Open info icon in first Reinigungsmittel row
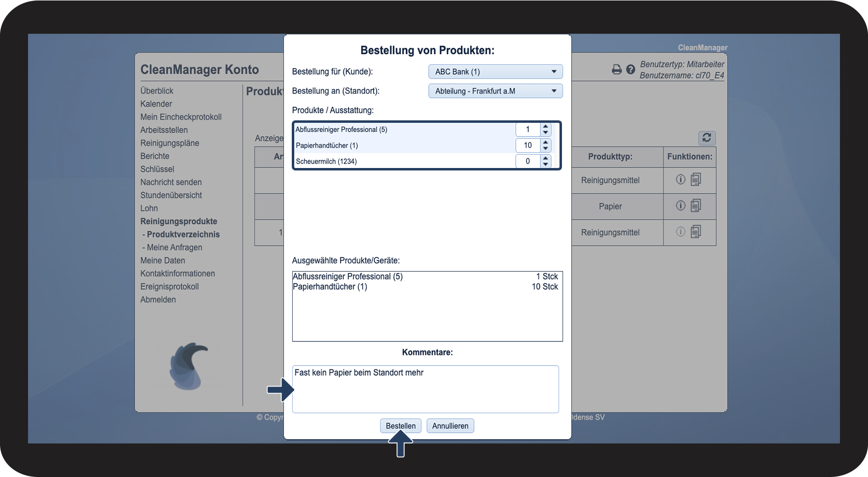Screen dimensions: 868x477 [x=680, y=179]
